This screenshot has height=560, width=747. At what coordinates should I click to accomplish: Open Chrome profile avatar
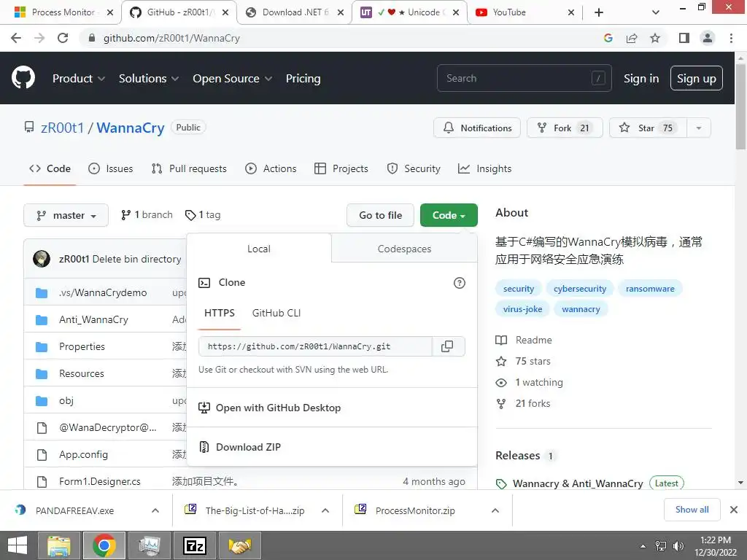(708, 38)
